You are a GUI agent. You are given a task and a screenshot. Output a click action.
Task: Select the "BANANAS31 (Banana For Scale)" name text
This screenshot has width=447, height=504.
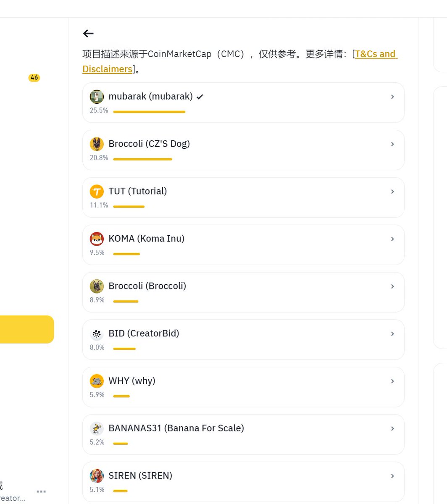click(x=176, y=429)
